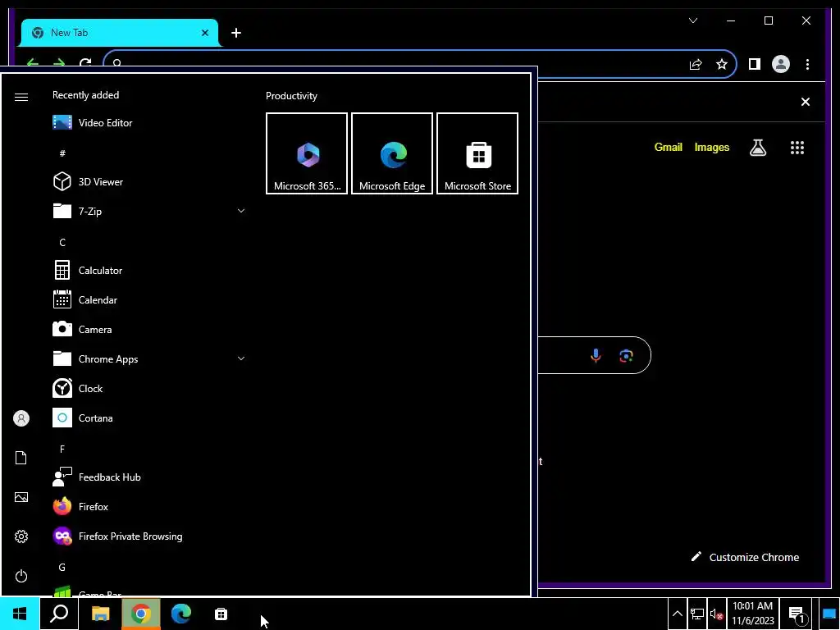Open the network tray icon
This screenshot has height=630, width=840.
click(697, 614)
